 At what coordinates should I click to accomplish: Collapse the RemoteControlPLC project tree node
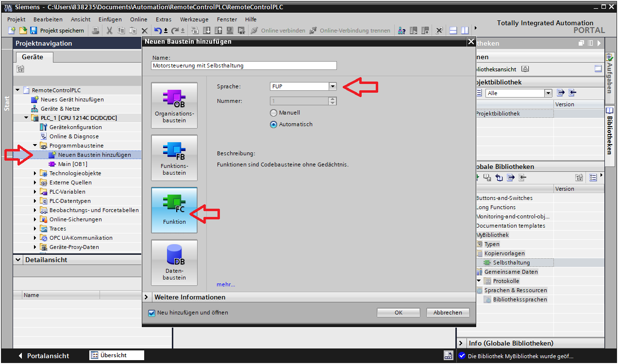coord(18,90)
